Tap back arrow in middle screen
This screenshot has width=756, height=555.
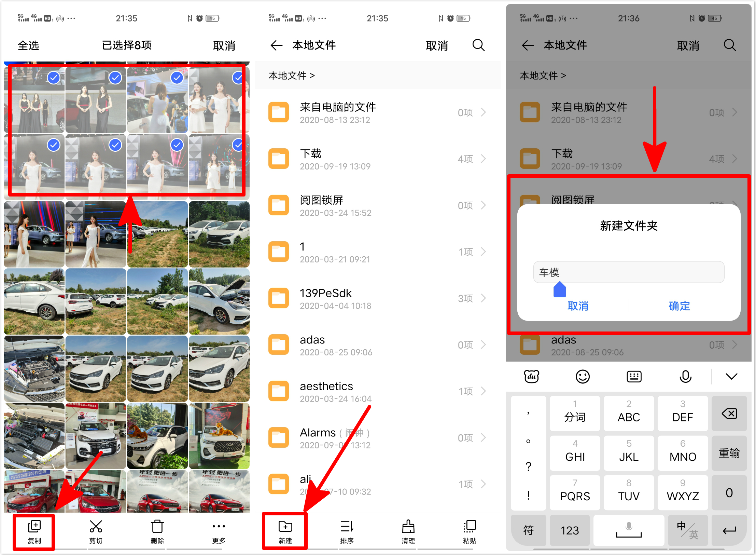pos(276,45)
